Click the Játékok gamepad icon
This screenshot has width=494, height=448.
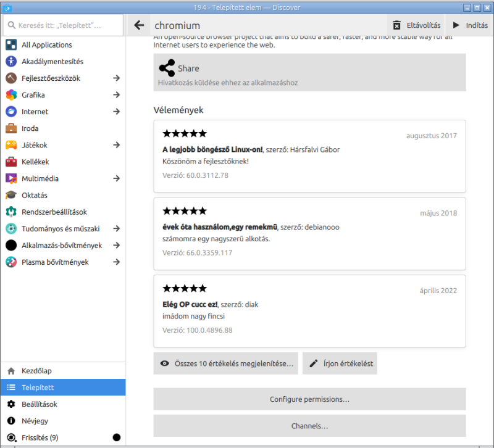[x=11, y=145]
